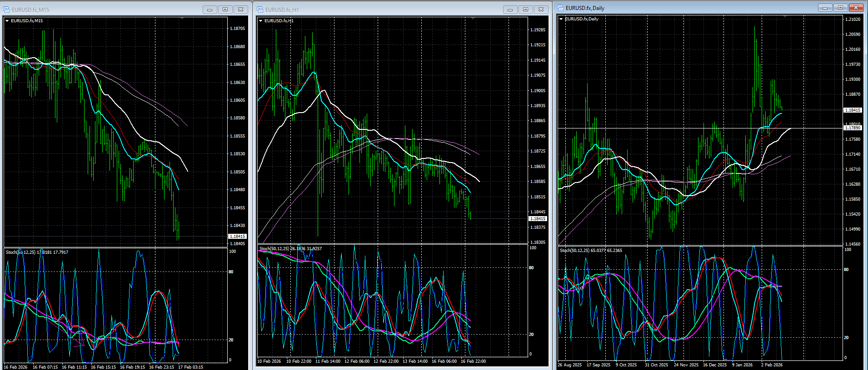
Task: Click the EURUSD.fx,M15 window title text
Action: 30,10
